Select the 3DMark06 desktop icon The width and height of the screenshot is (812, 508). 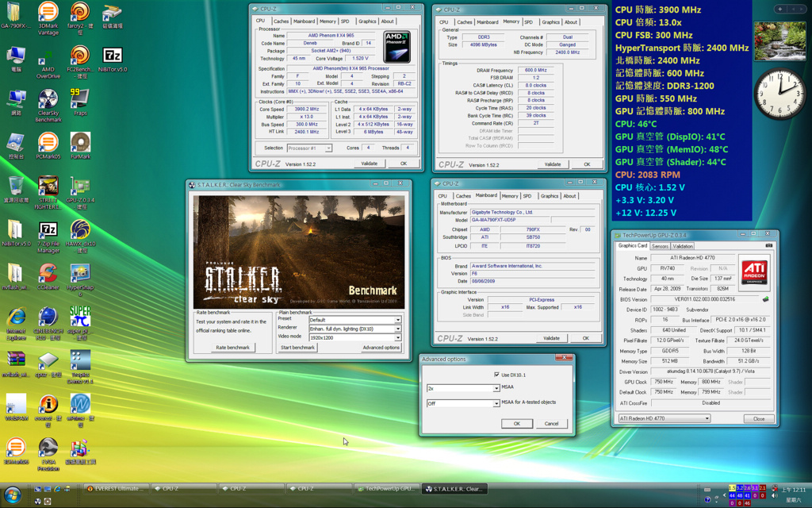coord(16,451)
